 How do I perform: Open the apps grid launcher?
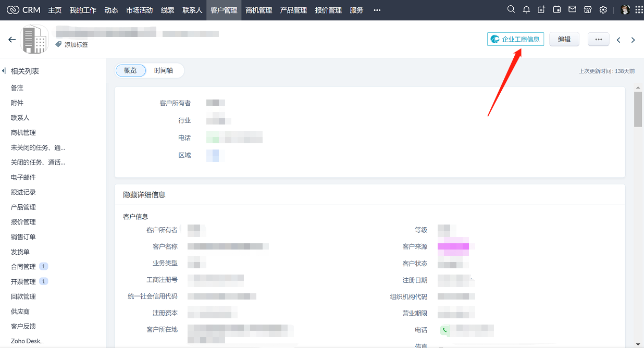(639, 10)
